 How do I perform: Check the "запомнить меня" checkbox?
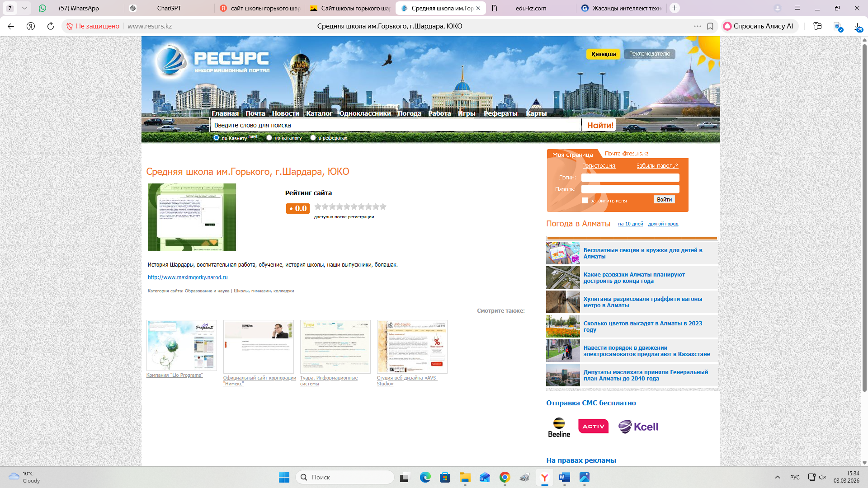pos(585,201)
